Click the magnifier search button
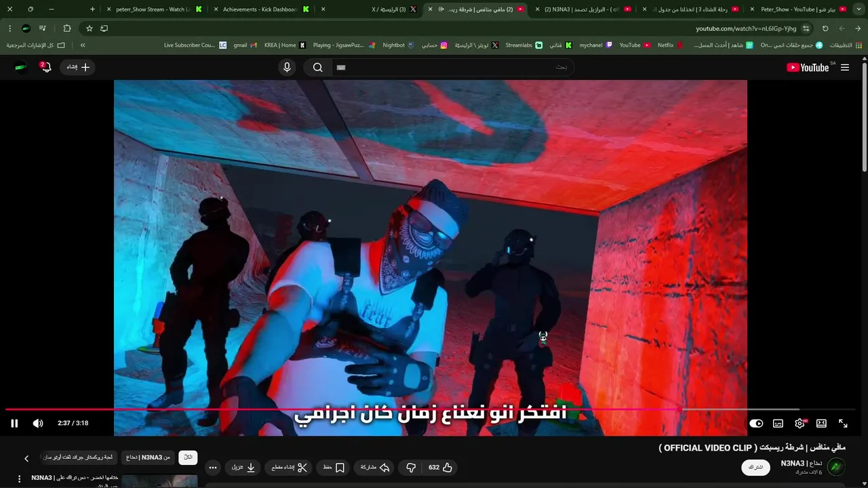The height and width of the screenshot is (488, 868). [317, 67]
